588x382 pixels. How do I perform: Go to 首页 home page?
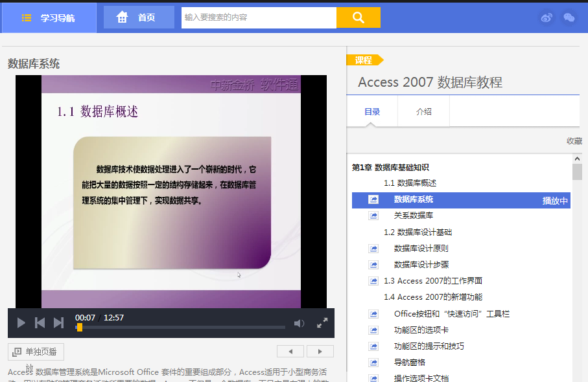[139, 17]
